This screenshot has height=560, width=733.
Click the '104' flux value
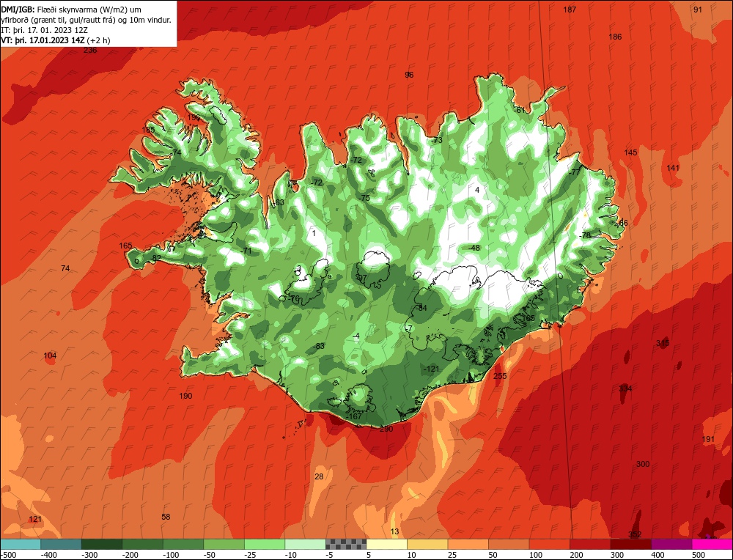point(50,355)
